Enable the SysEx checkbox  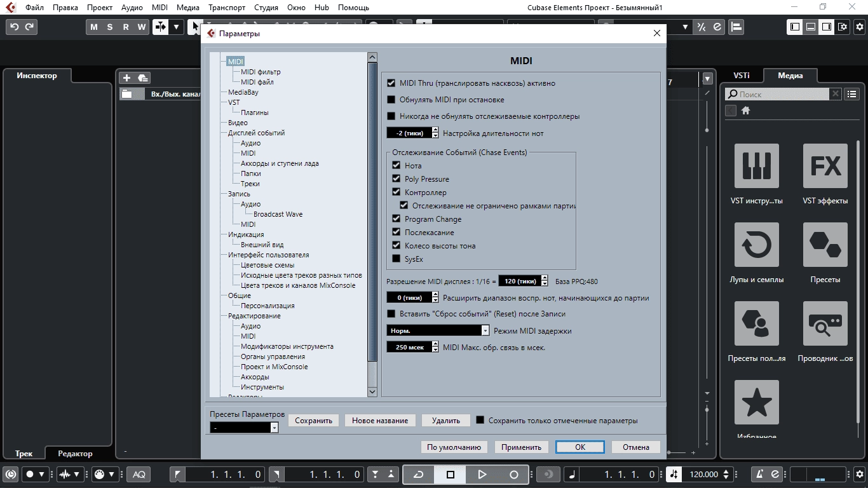pos(397,259)
